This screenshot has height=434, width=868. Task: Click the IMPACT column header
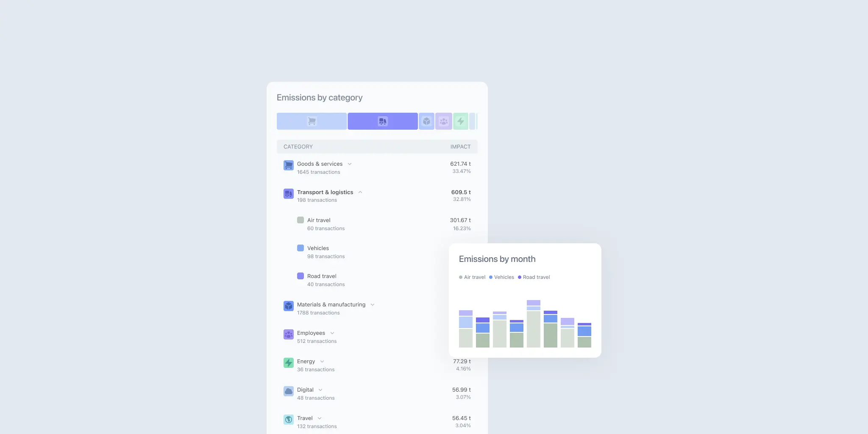[460, 146]
